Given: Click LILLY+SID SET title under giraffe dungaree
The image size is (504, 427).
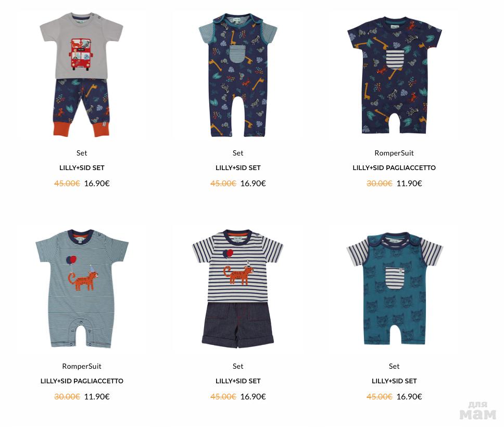Looking at the screenshot, I should tap(238, 167).
